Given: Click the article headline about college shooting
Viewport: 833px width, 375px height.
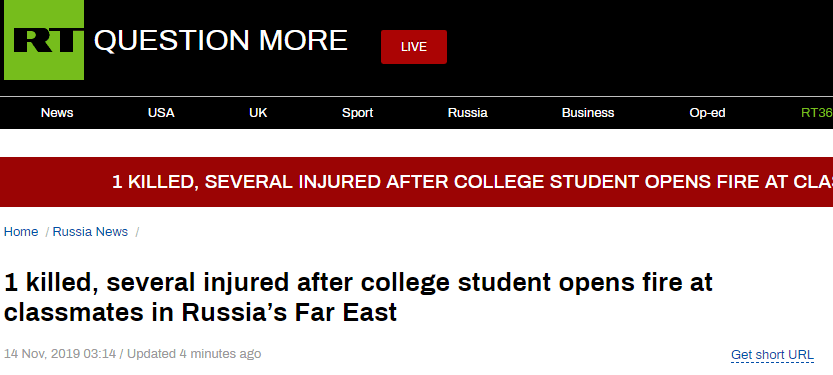Looking at the screenshot, I should [358, 297].
